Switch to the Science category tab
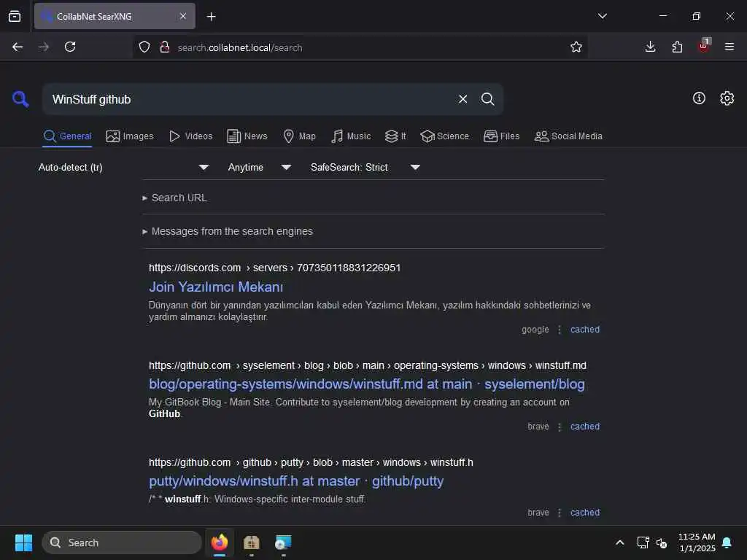Image resolution: width=747 pixels, height=560 pixels. coord(444,136)
